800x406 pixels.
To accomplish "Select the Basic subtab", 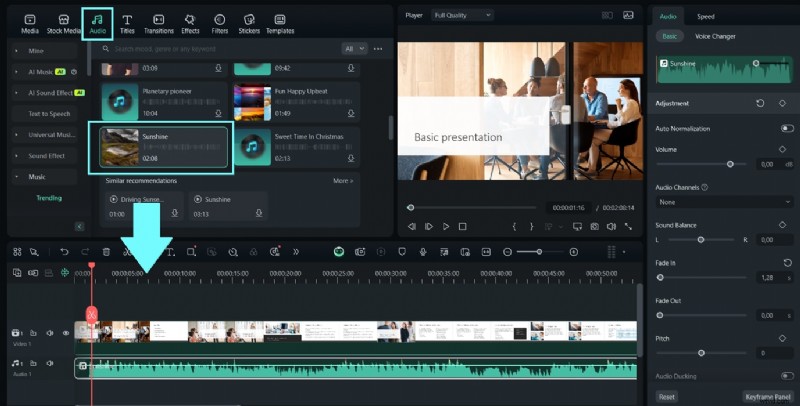I will click(669, 36).
